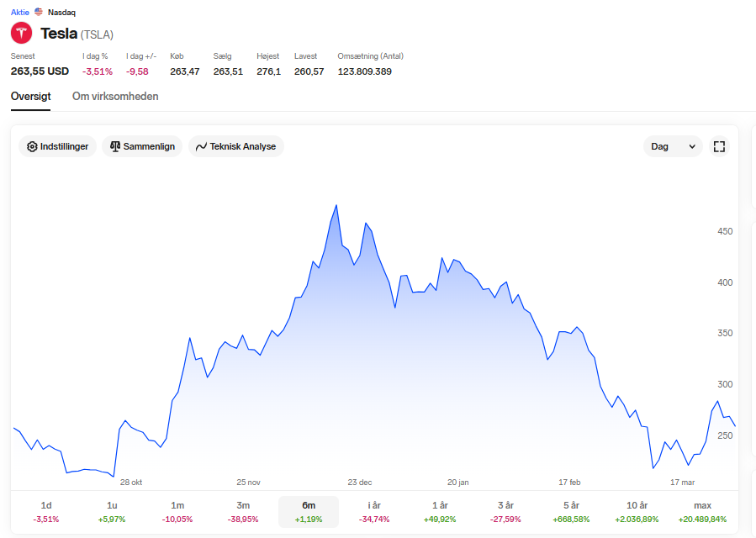Click the 23 dec date axis label
The width and height of the screenshot is (756, 538).
[x=360, y=482]
